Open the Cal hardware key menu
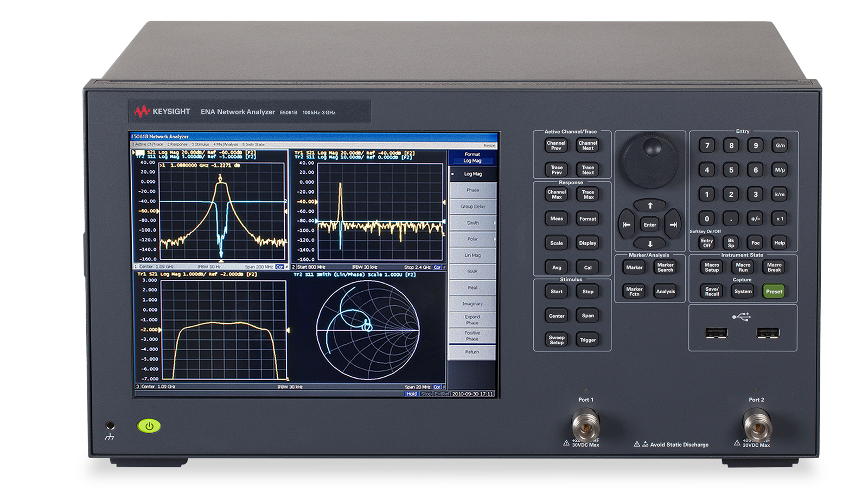Screen dimensions: 868x488 [x=588, y=267]
